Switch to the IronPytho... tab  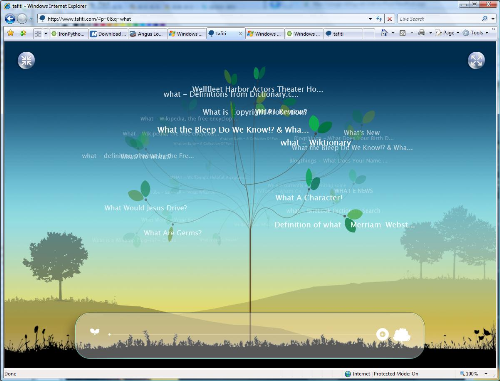point(69,34)
